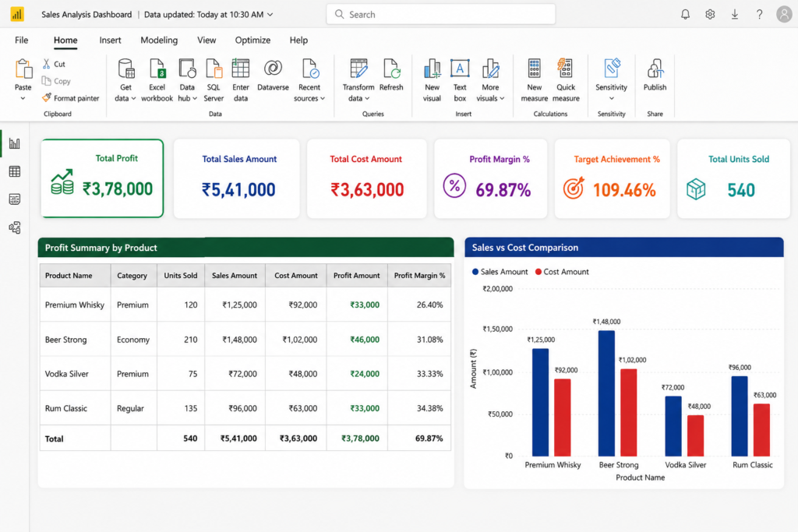This screenshot has width=798, height=532.
Task: Open notifications bell
Action: pos(686,14)
